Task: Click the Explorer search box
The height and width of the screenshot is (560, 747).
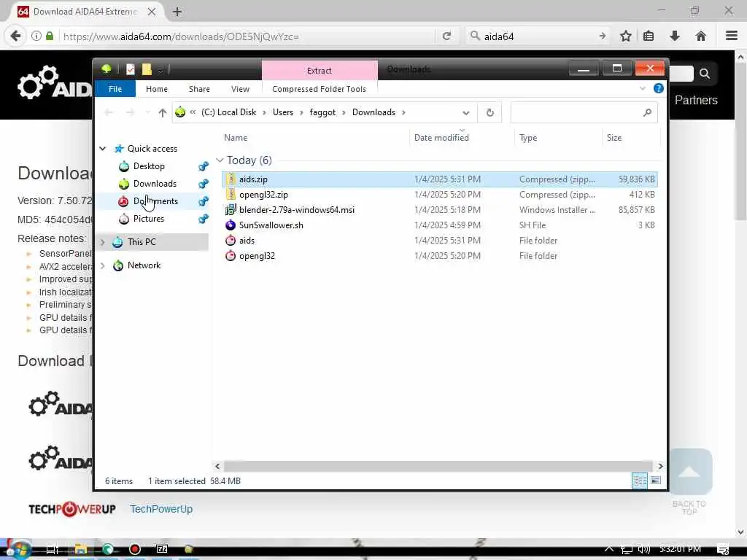Action: (x=584, y=113)
